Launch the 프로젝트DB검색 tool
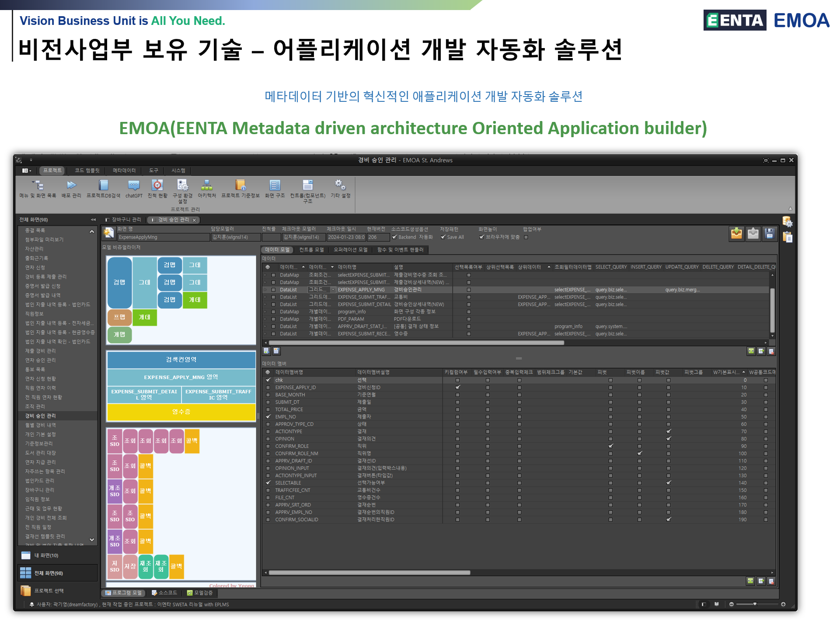 point(103,189)
